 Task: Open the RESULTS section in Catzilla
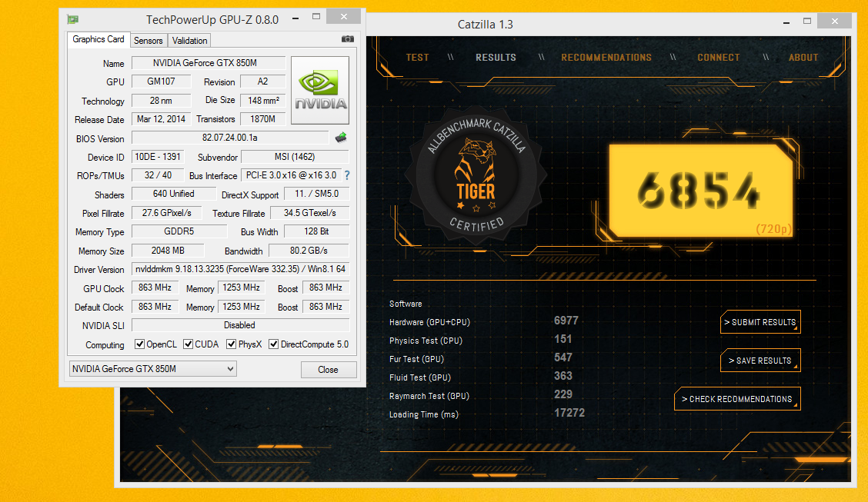click(496, 58)
